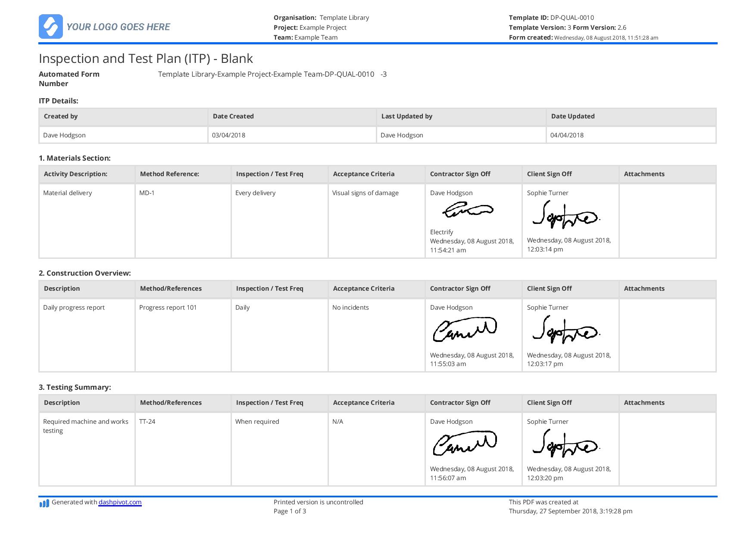Select the dashpivot bar chart icon
The image size is (756, 534).
pyautogui.click(x=44, y=502)
